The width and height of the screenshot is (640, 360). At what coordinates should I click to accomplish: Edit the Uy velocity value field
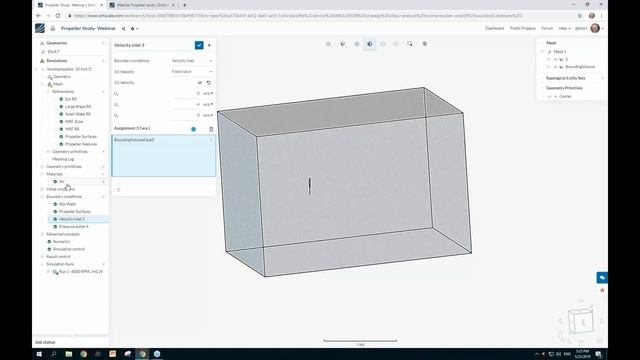186,104
